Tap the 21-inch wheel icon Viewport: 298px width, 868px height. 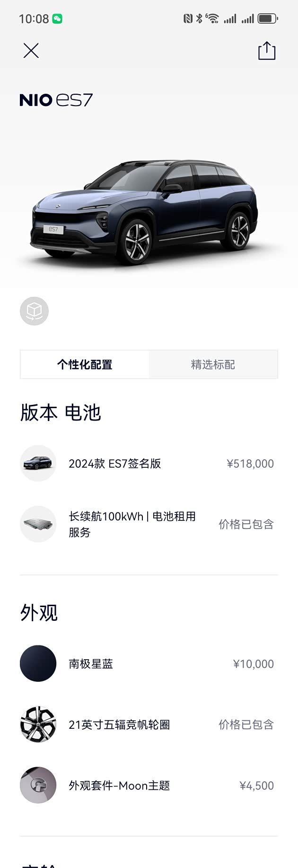[38, 724]
